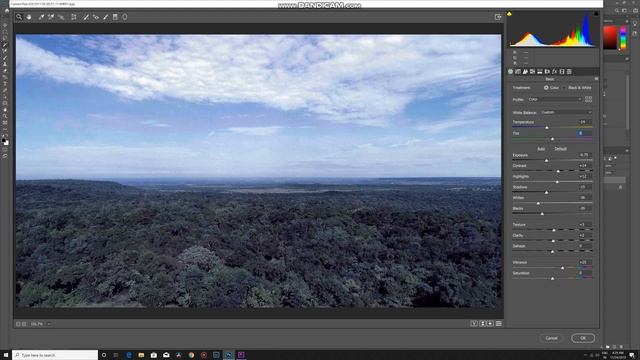
Task: Click the Dehaze slider handle
Action: click(x=553, y=251)
